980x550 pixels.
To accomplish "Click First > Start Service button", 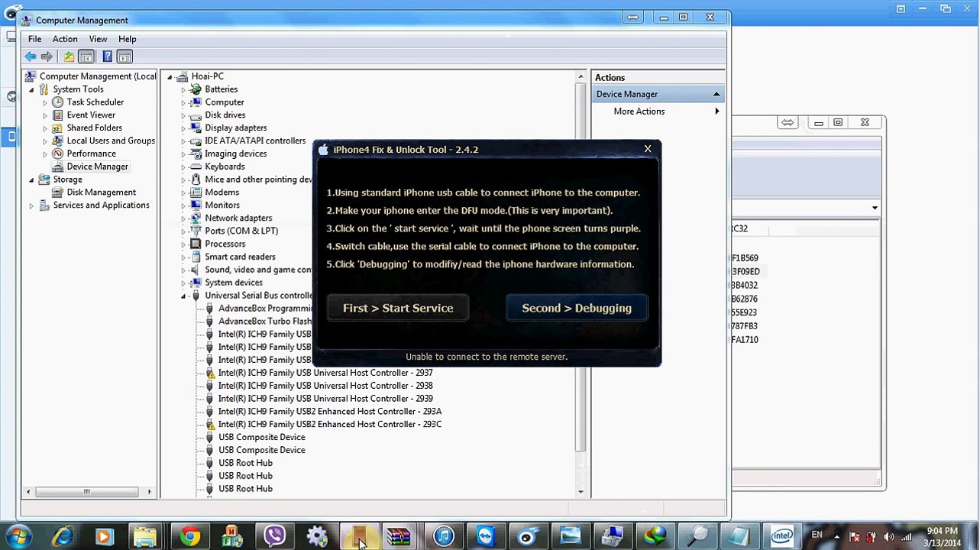I will 398,308.
